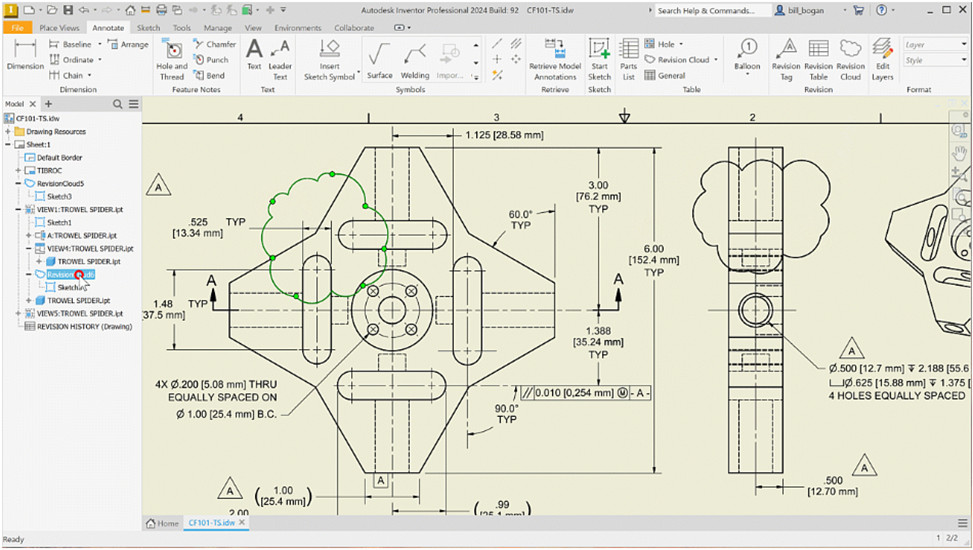
Task: Select the Bend note tool
Action: pyautogui.click(x=208, y=75)
